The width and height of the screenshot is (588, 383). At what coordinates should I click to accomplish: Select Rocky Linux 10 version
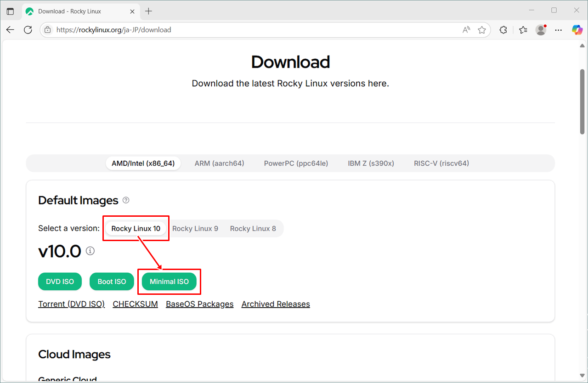[x=136, y=229]
